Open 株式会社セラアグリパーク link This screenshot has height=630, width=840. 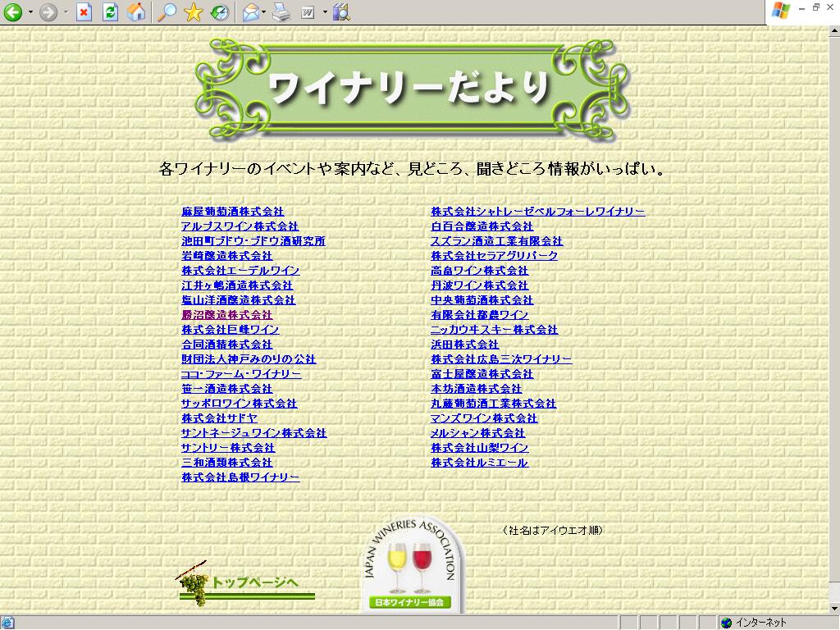[495, 256]
